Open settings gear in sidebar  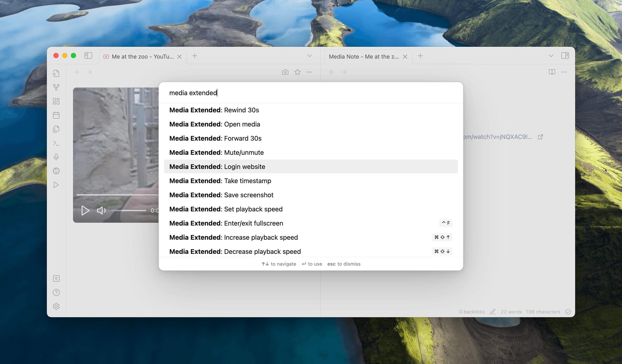[56, 306]
